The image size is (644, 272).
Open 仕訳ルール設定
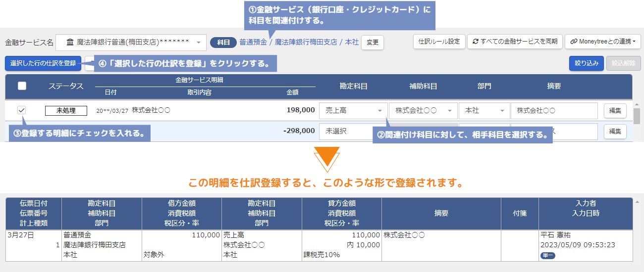[x=439, y=42]
